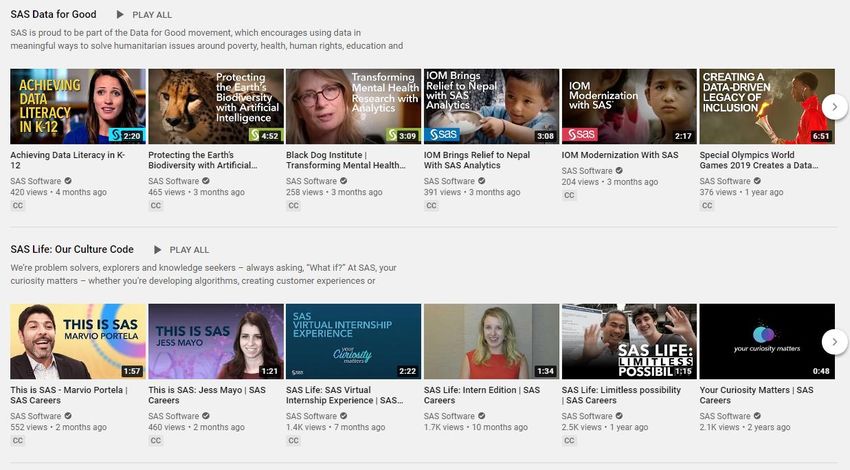Open IOM Brings Relief to Nepal thumbnail
The width and height of the screenshot is (850, 470).
(x=491, y=106)
